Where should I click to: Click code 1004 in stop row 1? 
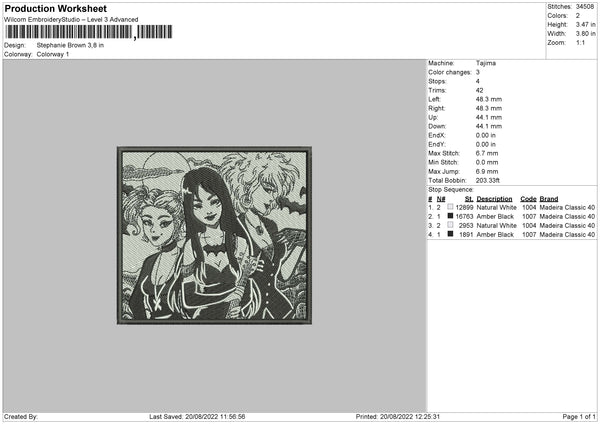529,207
